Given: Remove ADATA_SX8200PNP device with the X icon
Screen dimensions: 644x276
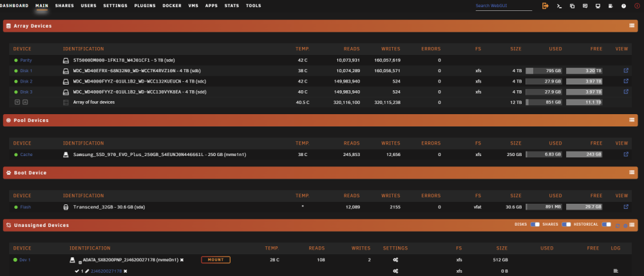Looking at the screenshot, I should [182, 260].
